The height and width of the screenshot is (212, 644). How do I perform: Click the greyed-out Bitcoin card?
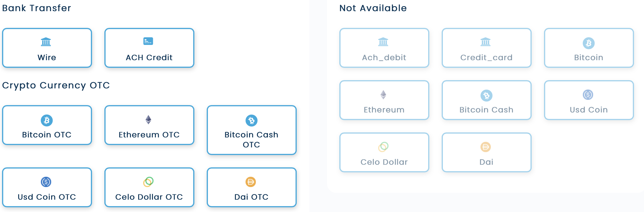click(x=589, y=48)
